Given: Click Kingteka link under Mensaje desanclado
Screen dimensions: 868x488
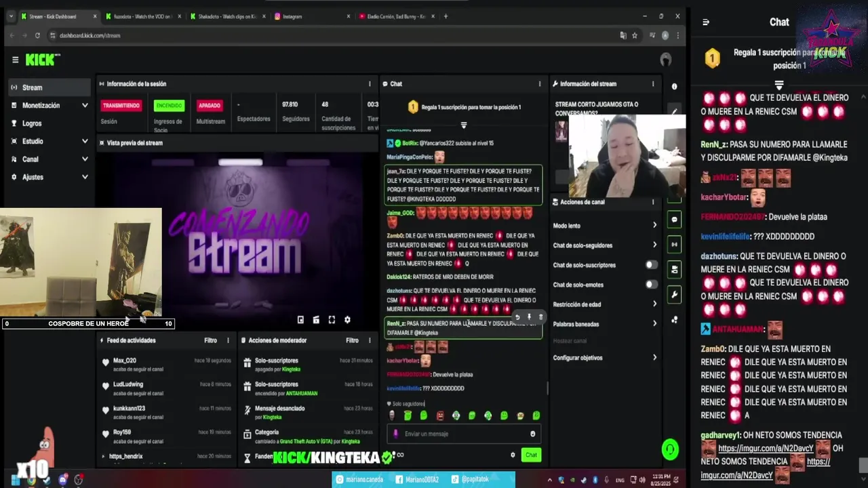Looking at the screenshot, I should click(x=272, y=417).
